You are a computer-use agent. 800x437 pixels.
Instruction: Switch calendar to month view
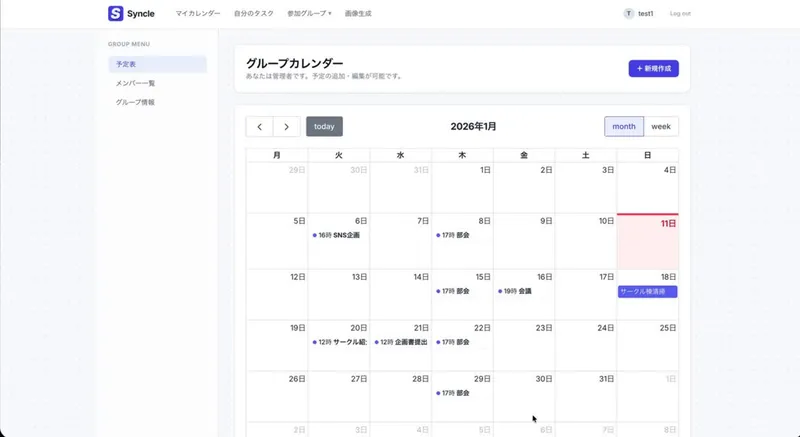click(x=624, y=126)
